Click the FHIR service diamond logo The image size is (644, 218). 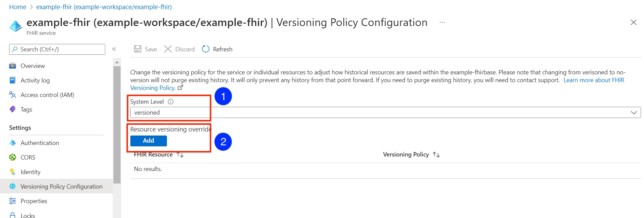16,26
